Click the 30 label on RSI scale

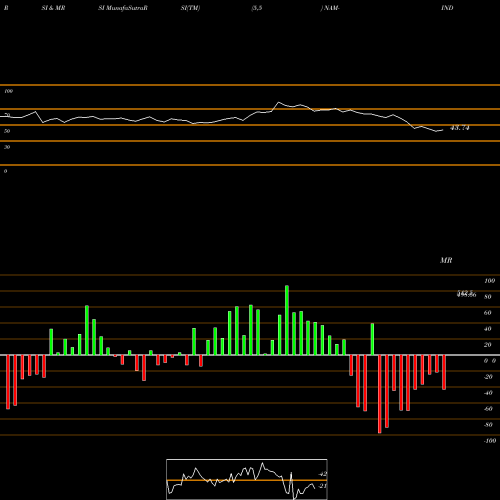coord(7,147)
